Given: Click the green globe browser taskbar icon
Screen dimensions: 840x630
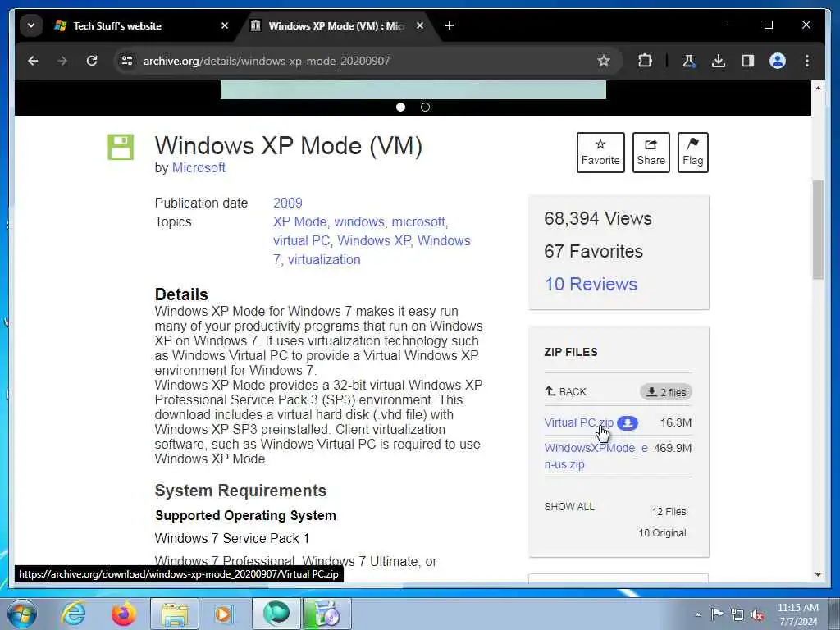Looking at the screenshot, I should (276, 614).
